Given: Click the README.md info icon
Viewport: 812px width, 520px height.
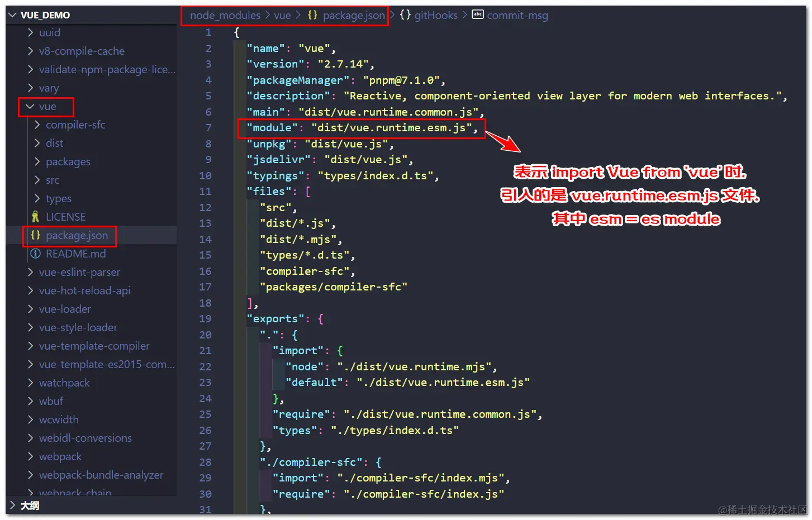Looking at the screenshot, I should (x=35, y=254).
